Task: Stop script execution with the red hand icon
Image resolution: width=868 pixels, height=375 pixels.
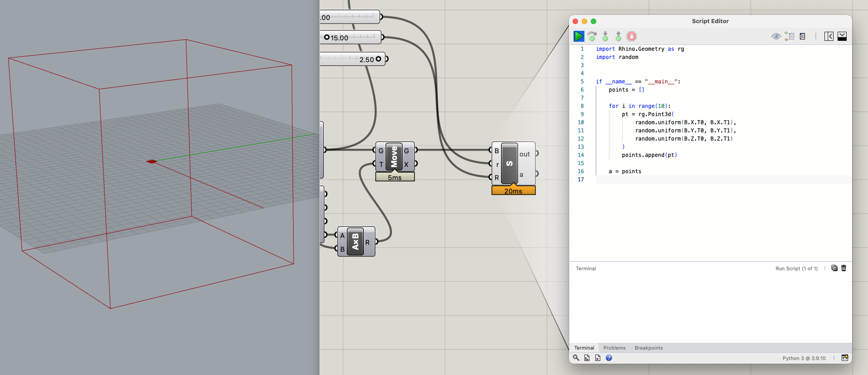Action: point(632,36)
